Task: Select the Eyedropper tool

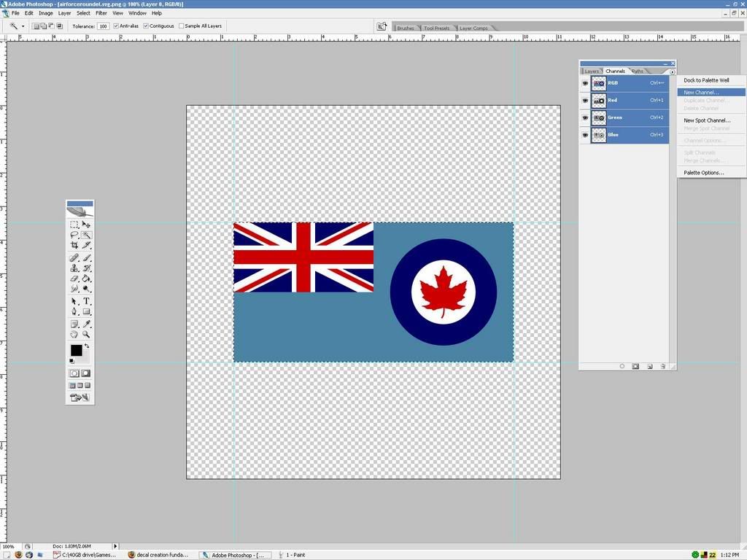Action: [x=86, y=324]
